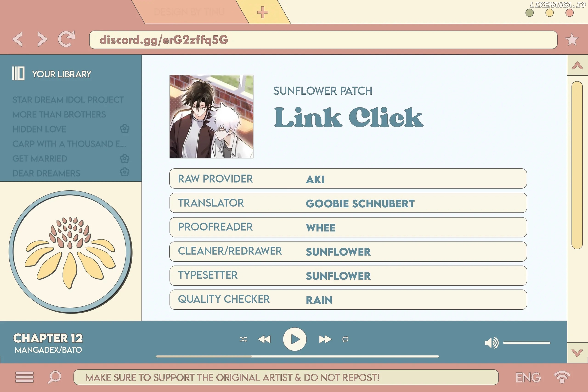
Task: Click the Link Click title
Action: 349,117
